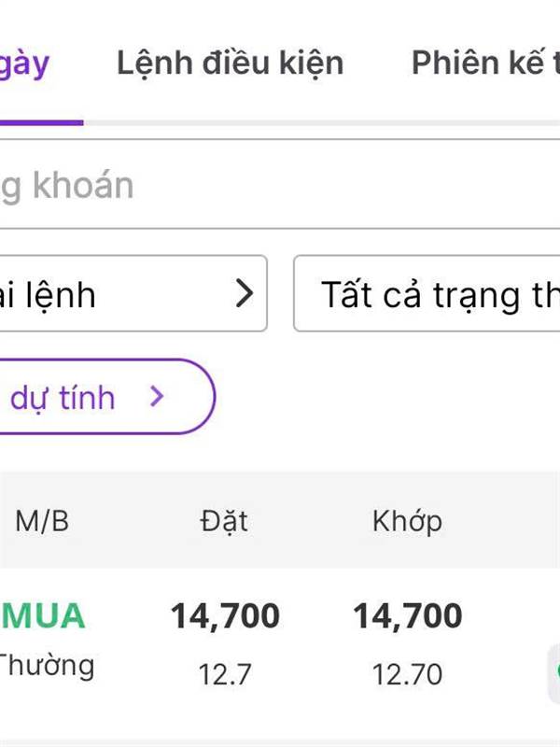Viewport: 560px width, 747px height.
Task: Switch to the "Lệnh điều kiện" tab
Action: [230, 63]
